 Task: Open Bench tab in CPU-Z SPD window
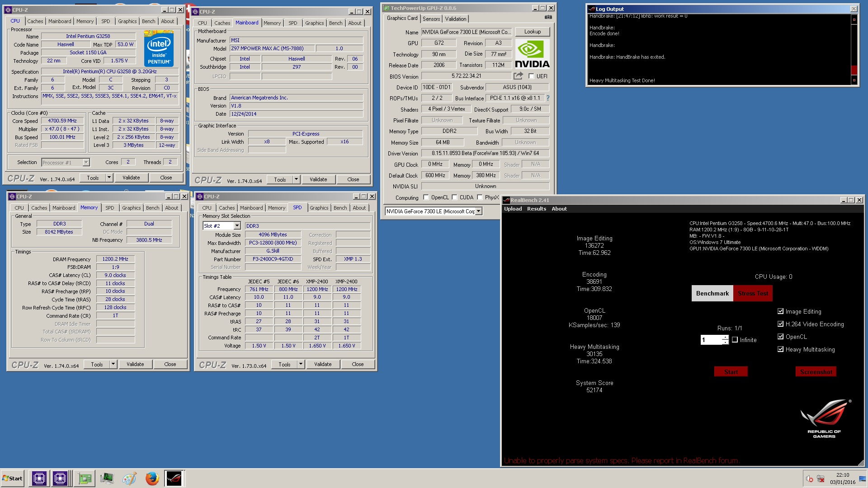tap(340, 208)
